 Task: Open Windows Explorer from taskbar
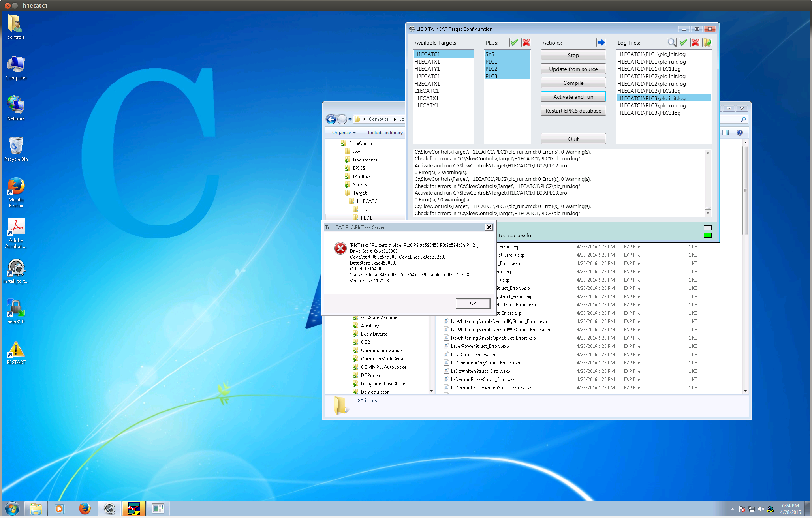(x=36, y=509)
